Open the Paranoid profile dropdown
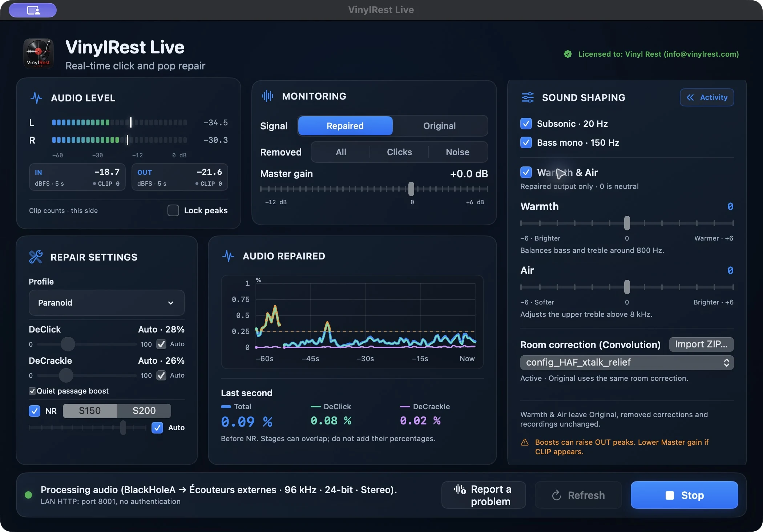Image resolution: width=763 pixels, height=532 pixels. coord(107,303)
